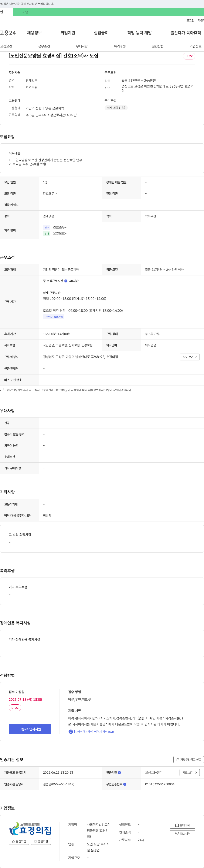Open the 취업지원 menu

(68, 33)
